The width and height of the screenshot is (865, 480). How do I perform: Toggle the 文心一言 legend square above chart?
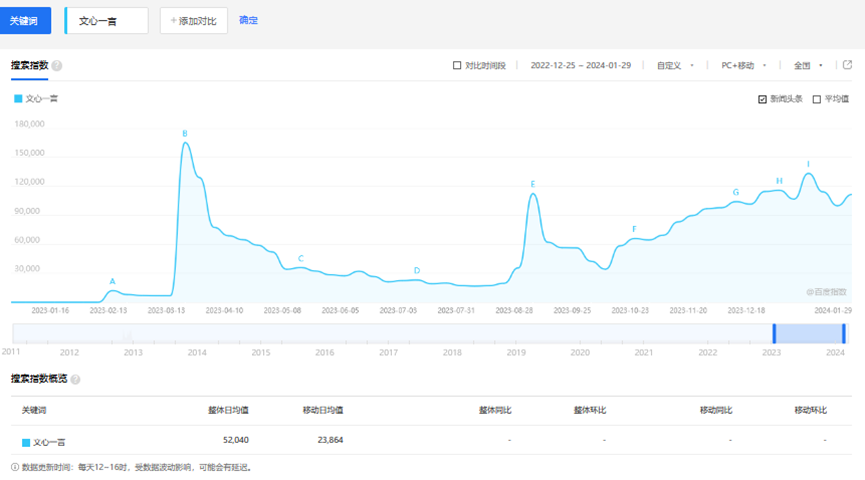tap(18, 99)
